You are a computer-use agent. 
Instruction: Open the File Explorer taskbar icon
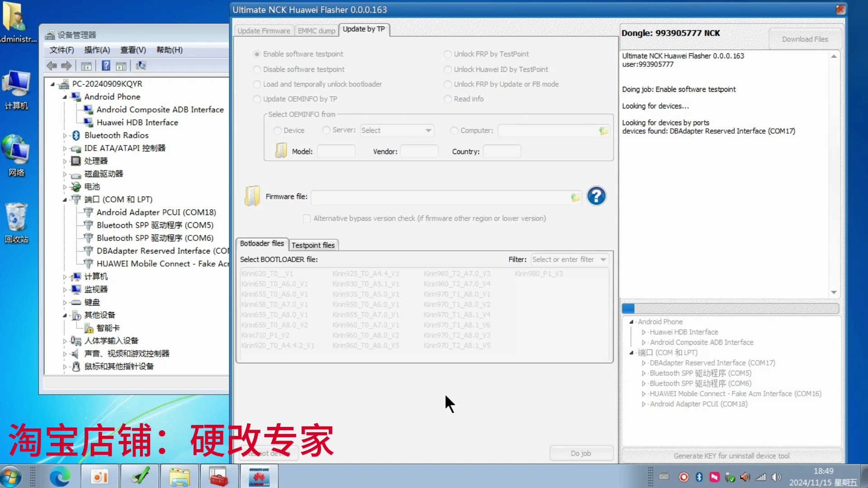coord(179,477)
